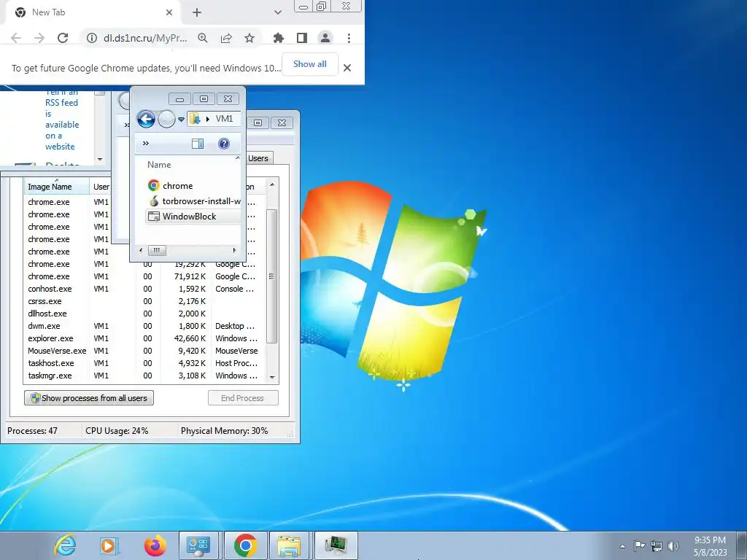Open Chrome's tab search chevron
Viewport: 747px width, 560px height.
tap(278, 12)
